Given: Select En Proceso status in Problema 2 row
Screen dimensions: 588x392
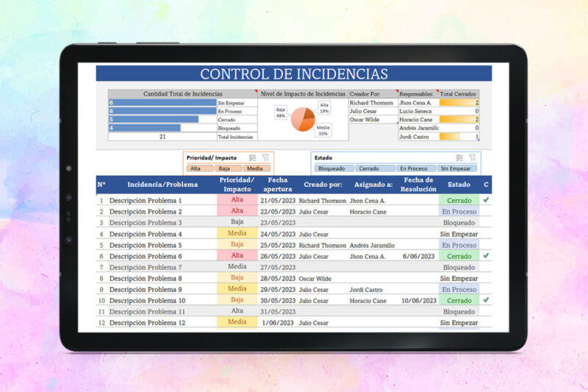Looking at the screenshot, I should [x=459, y=212].
